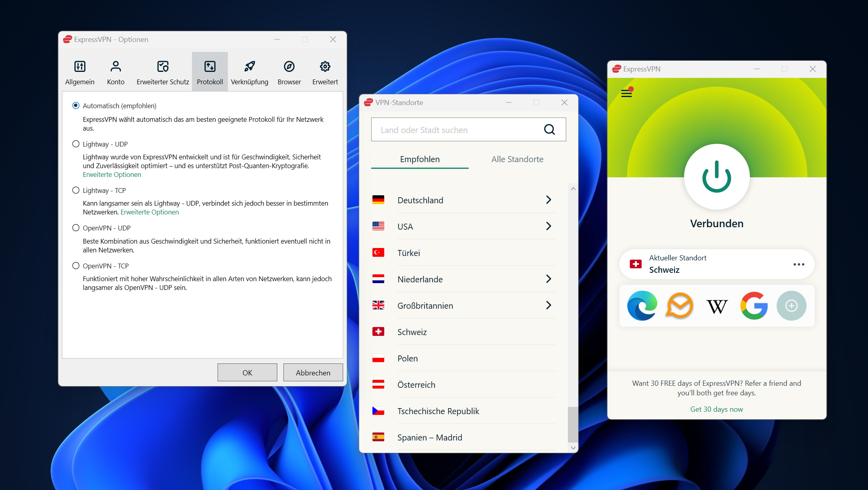Click the USA flag icon

[x=378, y=226]
